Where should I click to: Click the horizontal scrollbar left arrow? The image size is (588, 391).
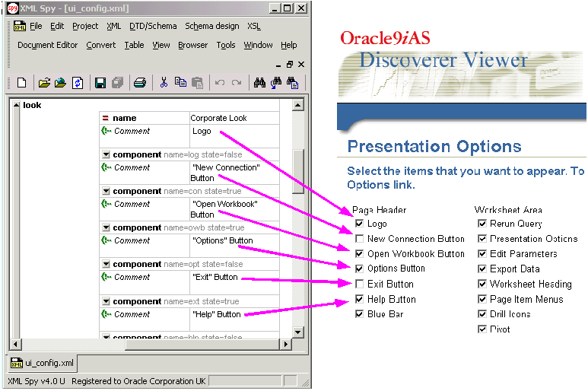point(15,344)
